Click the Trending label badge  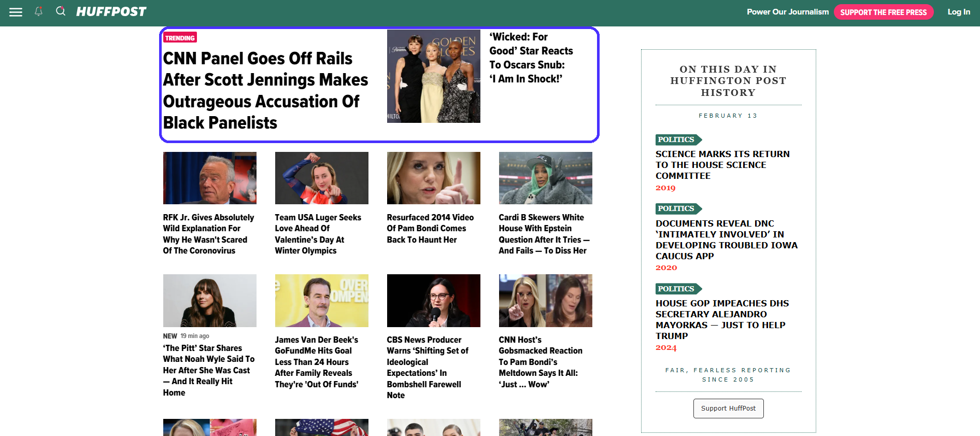[x=180, y=37]
